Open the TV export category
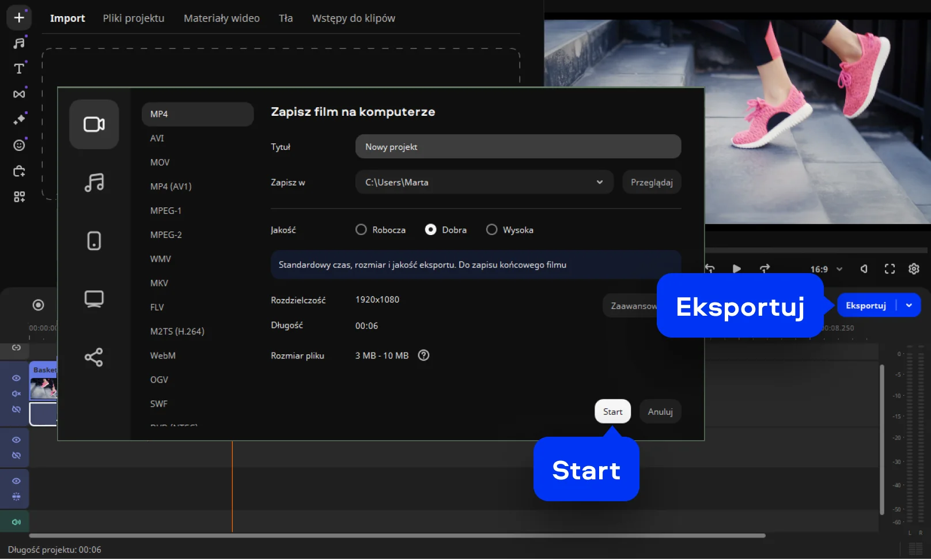The image size is (931, 560). (x=94, y=299)
